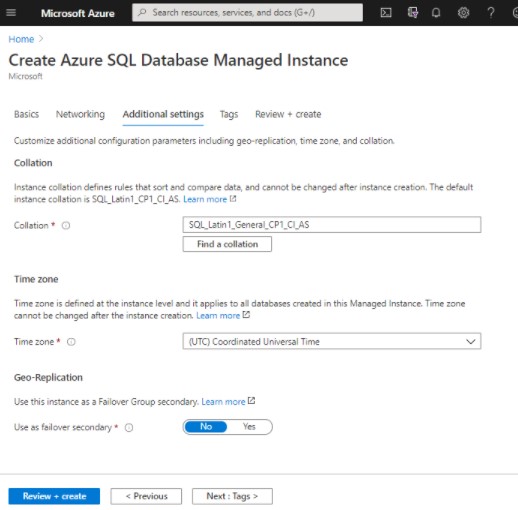Click the Microsoft Azure logo text
518x510 pixels.
(x=77, y=13)
